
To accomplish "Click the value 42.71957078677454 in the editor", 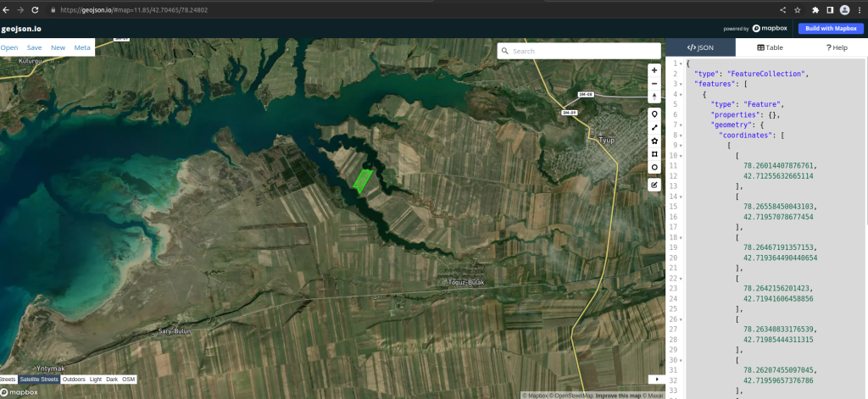I will [778, 217].
